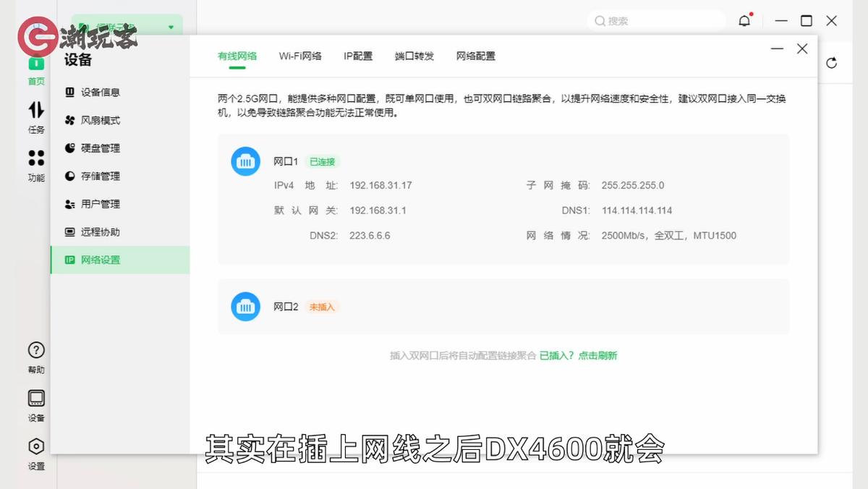The height and width of the screenshot is (489, 868).
Task: Click the 已连接 status badge
Action: click(x=323, y=161)
